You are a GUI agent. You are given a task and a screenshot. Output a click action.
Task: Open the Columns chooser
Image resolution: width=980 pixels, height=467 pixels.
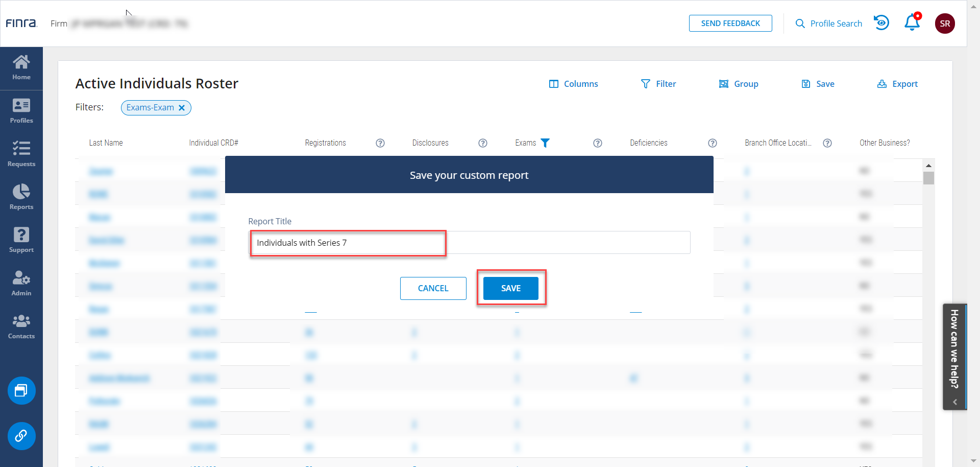pyautogui.click(x=573, y=84)
